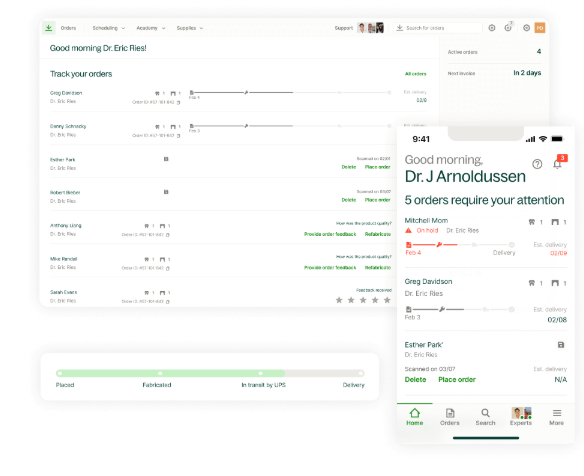This screenshot has width=584, height=476.
Task: Click the All orders link
Action: tap(415, 74)
